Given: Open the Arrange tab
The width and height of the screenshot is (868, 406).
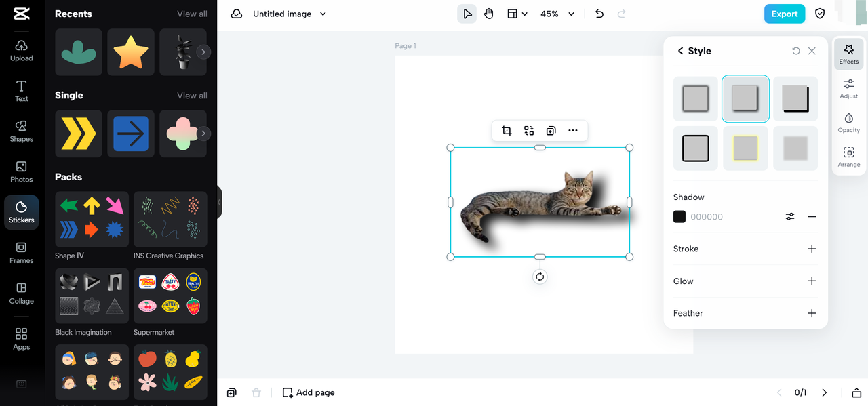Looking at the screenshot, I should click(x=849, y=157).
